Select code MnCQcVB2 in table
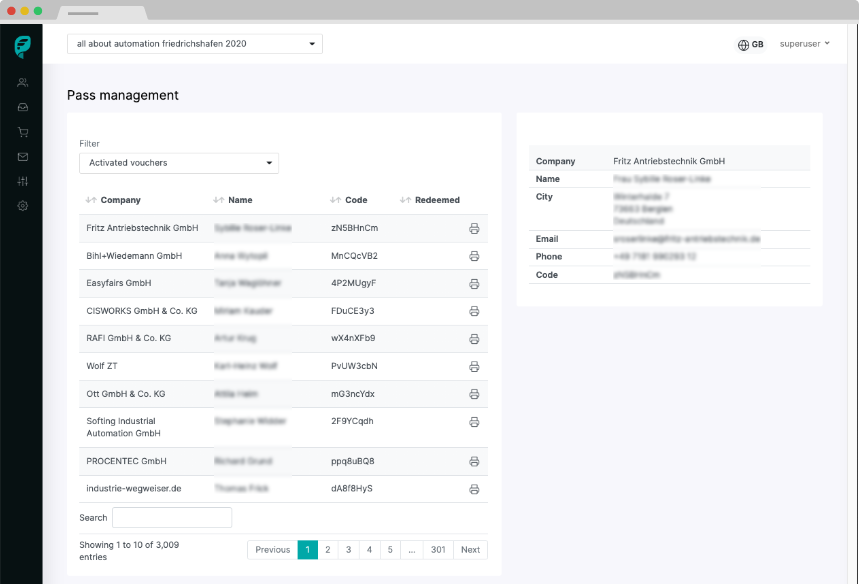 354,256
